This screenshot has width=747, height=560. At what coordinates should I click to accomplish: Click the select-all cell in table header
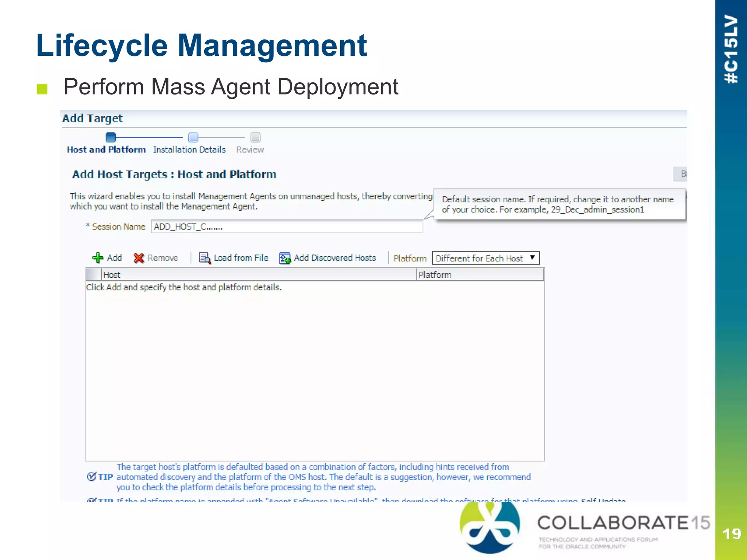click(x=94, y=275)
